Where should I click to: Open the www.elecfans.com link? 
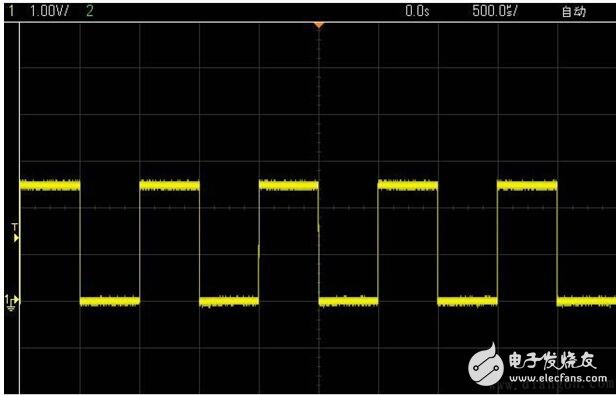[x=558, y=378]
